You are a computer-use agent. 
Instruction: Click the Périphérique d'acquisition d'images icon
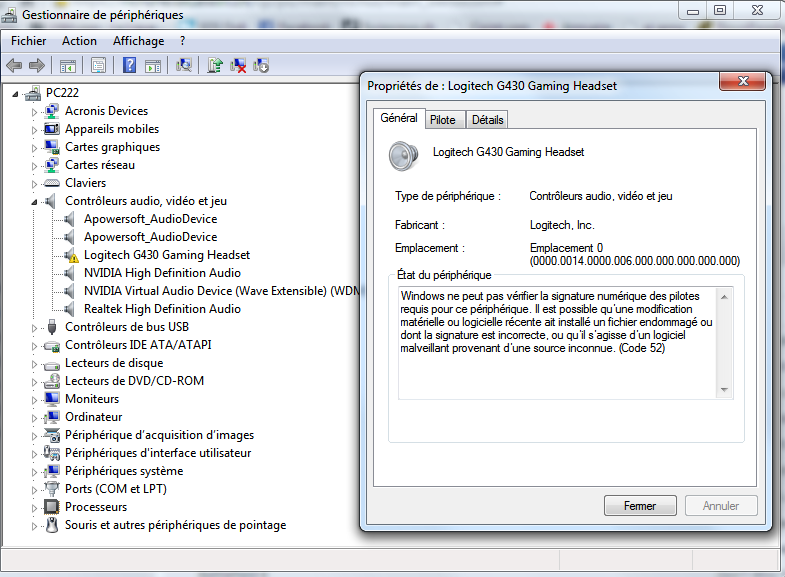coord(52,435)
